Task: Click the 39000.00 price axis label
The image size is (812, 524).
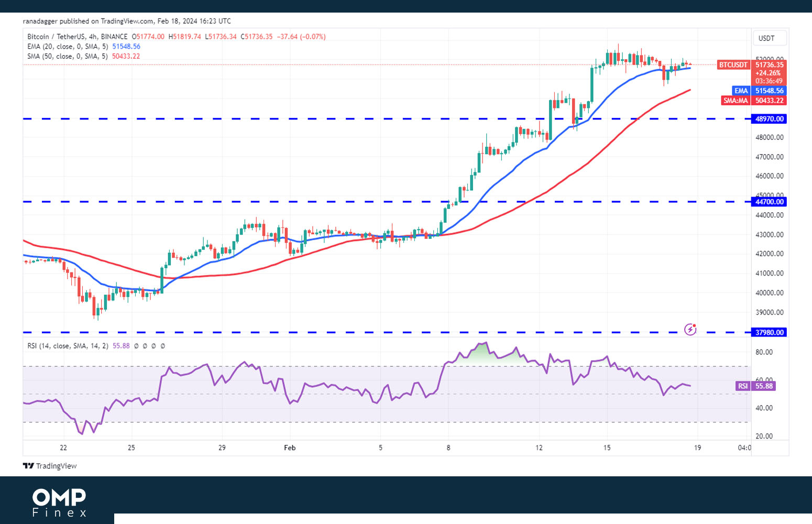Action: pyautogui.click(x=769, y=312)
